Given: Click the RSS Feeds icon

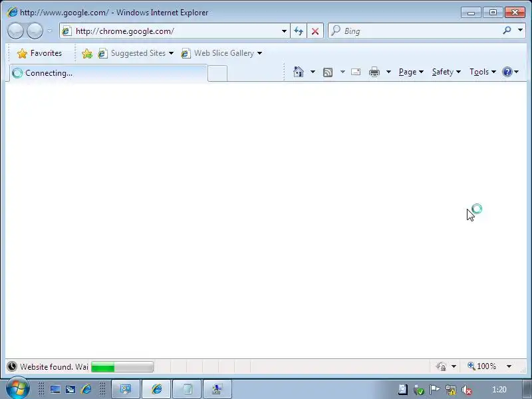Looking at the screenshot, I should (328, 72).
